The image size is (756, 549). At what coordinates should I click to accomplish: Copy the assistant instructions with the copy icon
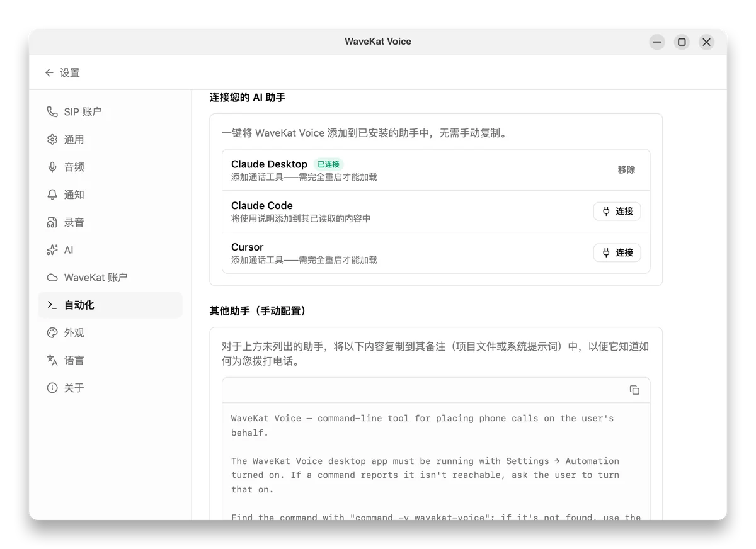(634, 390)
